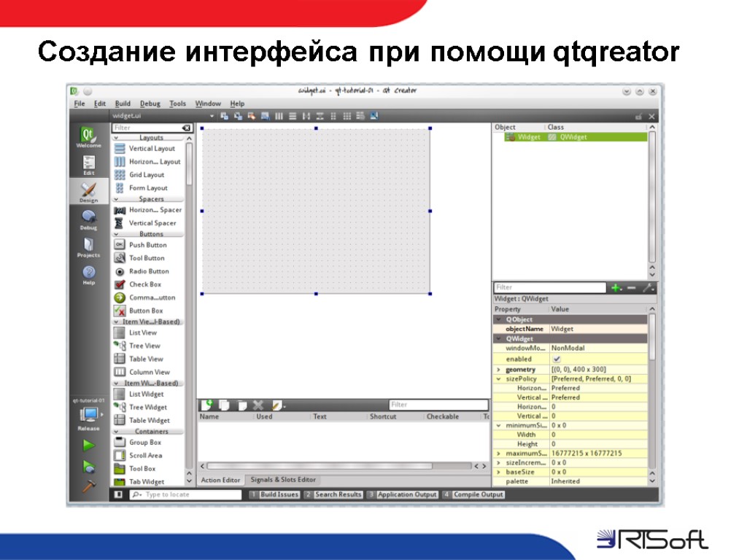Click the green Run button
Image resolution: width=747 pixels, height=560 pixels.
click(88, 446)
